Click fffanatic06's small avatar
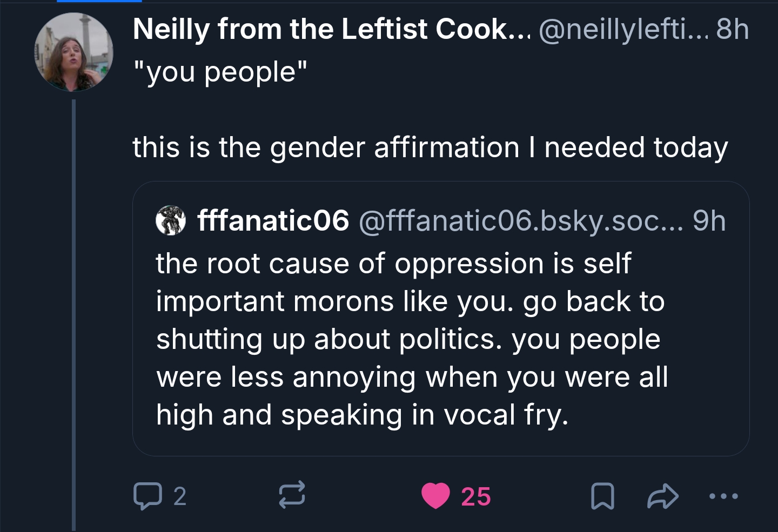Image resolution: width=778 pixels, height=532 pixels. (x=171, y=220)
